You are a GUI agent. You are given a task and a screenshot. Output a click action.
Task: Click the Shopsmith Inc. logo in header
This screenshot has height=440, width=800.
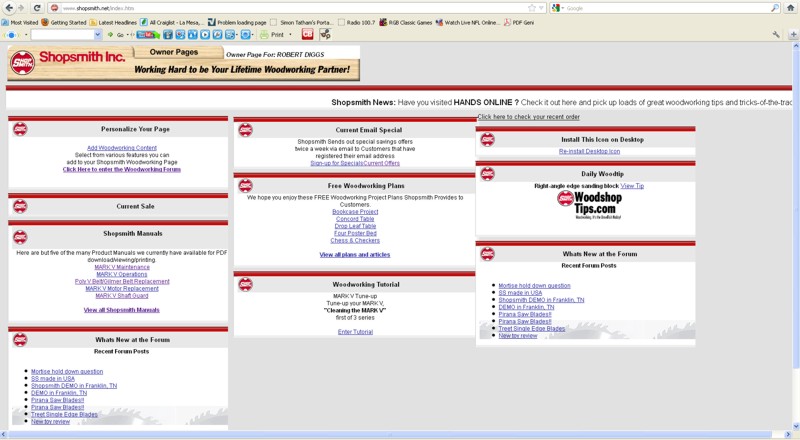tap(69, 62)
